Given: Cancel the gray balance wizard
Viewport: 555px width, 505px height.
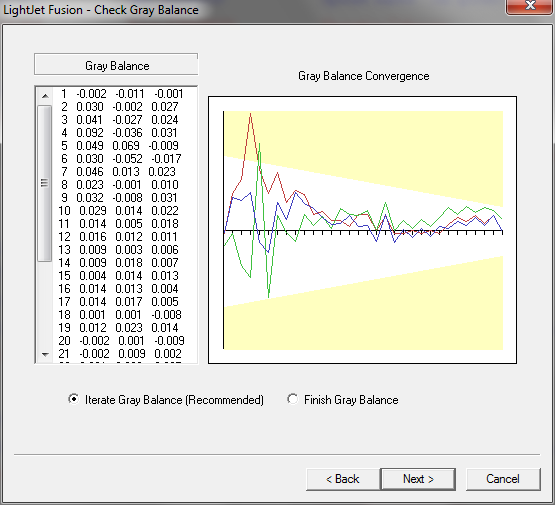Looking at the screenshot, I should (503, 479).
